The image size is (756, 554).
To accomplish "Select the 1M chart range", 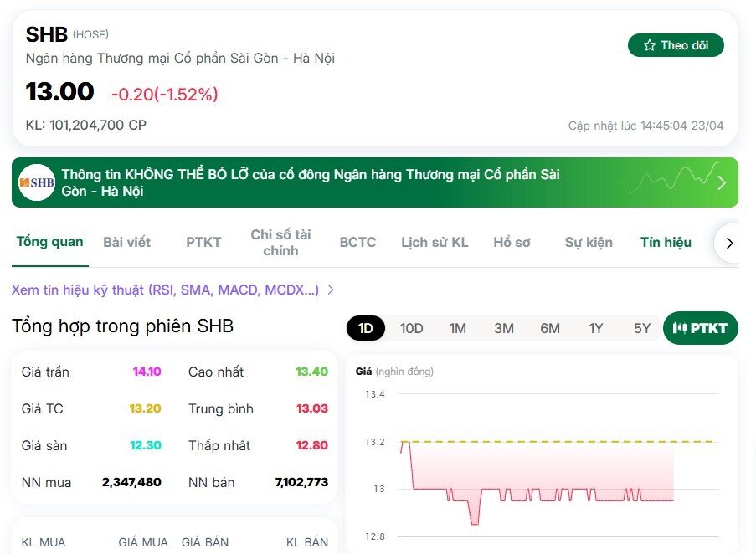I will pyautogui.click(x=458, y=328).
